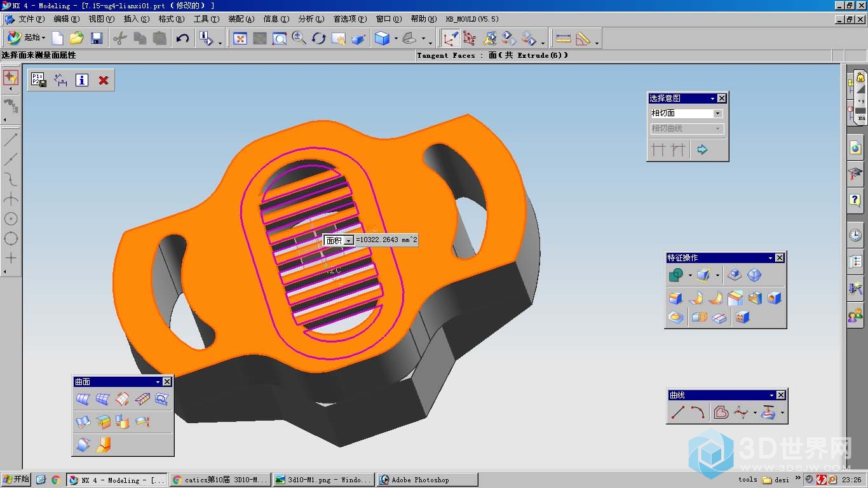
Task: Open the 编辑(E) menu
Action: coord(66,19)
